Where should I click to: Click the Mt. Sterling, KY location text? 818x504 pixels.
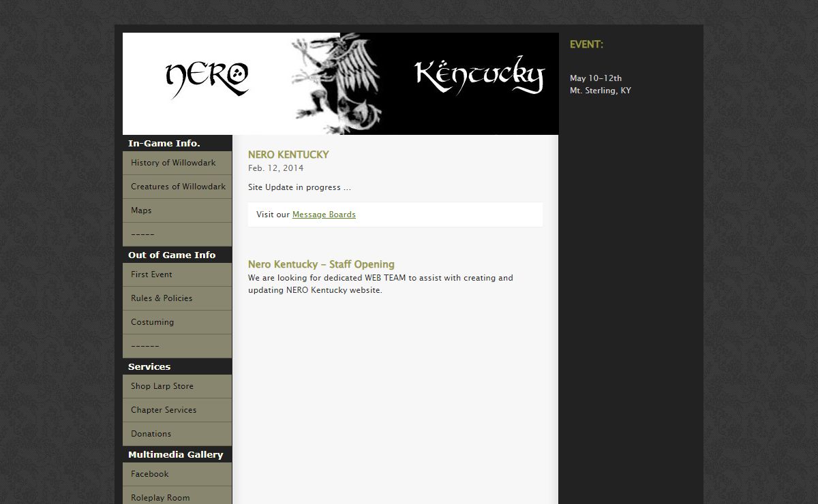pyautogui.click(x=601, y=91)
